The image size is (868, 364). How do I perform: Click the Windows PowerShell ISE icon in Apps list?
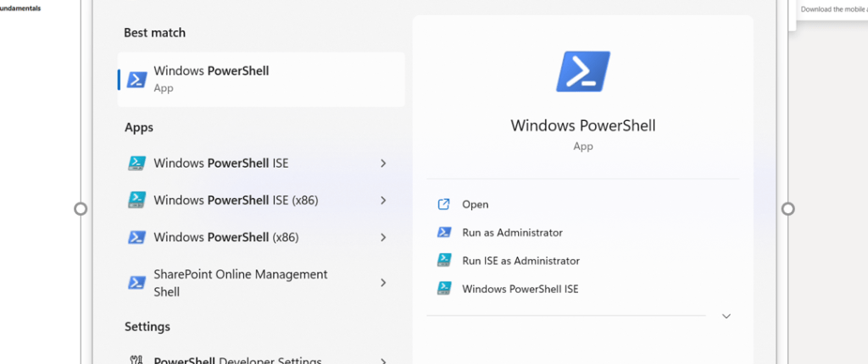pos(136,163)
